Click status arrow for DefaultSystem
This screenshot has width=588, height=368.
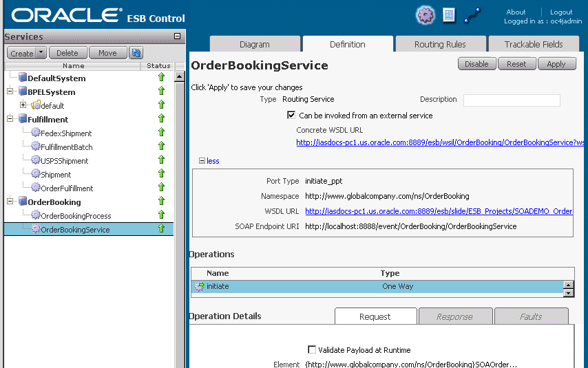[x=161, y=77]
